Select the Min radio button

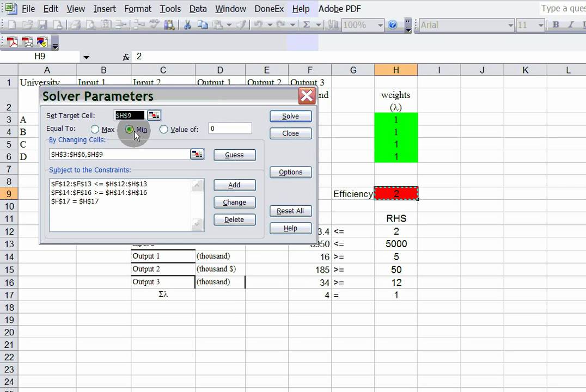pyautogui.click(x=129, y=129)
